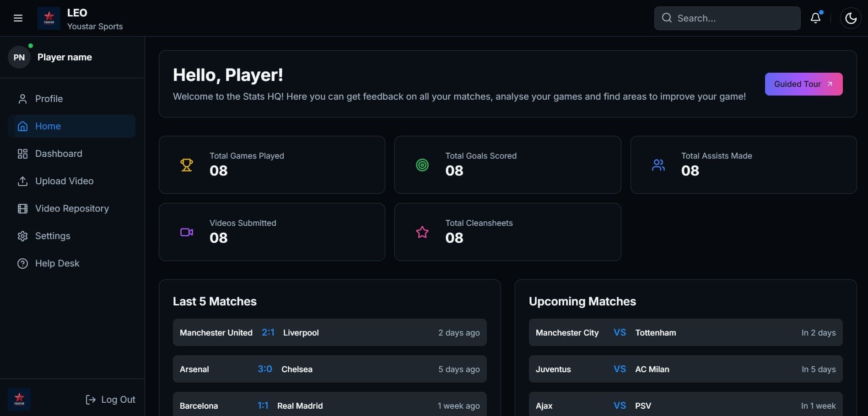Image resolution: width=868 pixels, height=416 pixels.
Task: Start the Guided Tour
Action: coord(803,84)
